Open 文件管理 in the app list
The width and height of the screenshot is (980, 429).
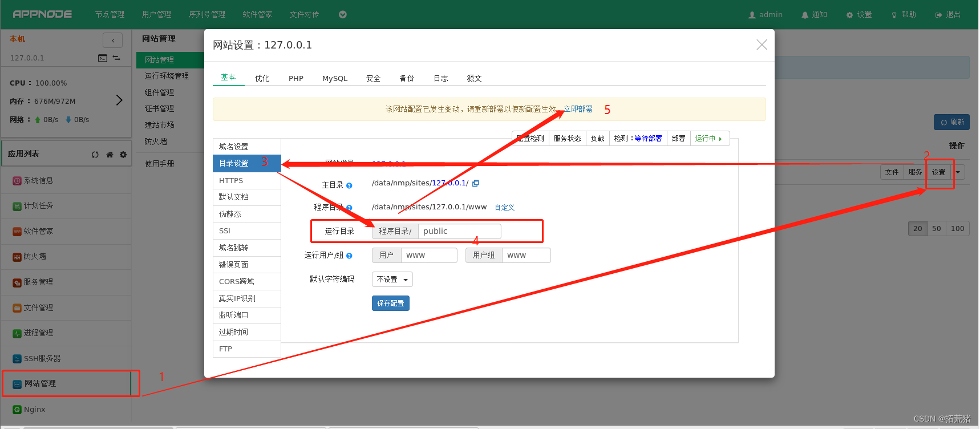click(66, 307)
